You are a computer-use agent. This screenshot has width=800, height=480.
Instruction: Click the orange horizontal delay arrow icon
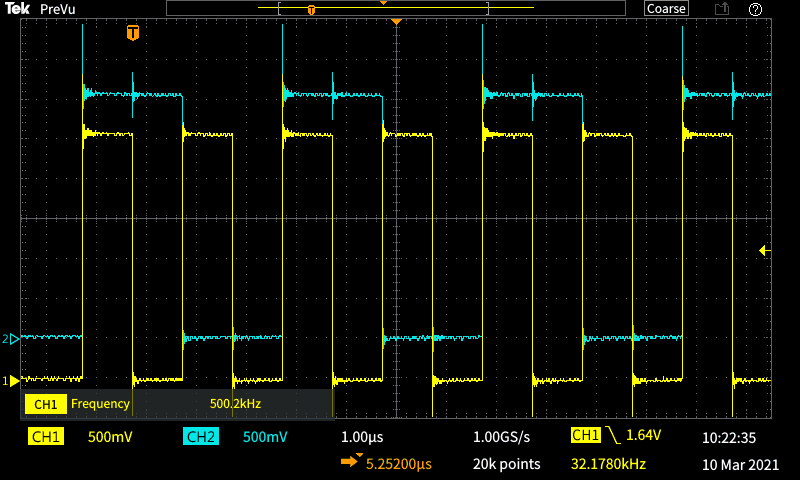point(349,463)
